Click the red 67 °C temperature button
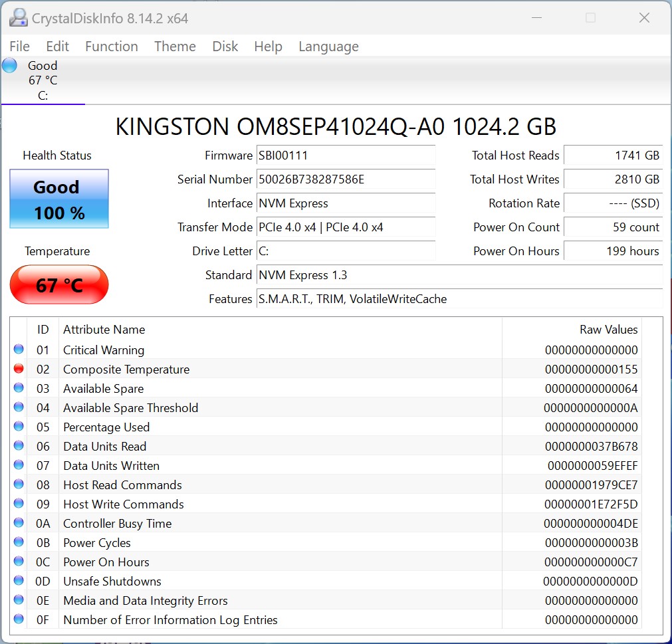Screen dimensions: 672x644 point(59,284)
